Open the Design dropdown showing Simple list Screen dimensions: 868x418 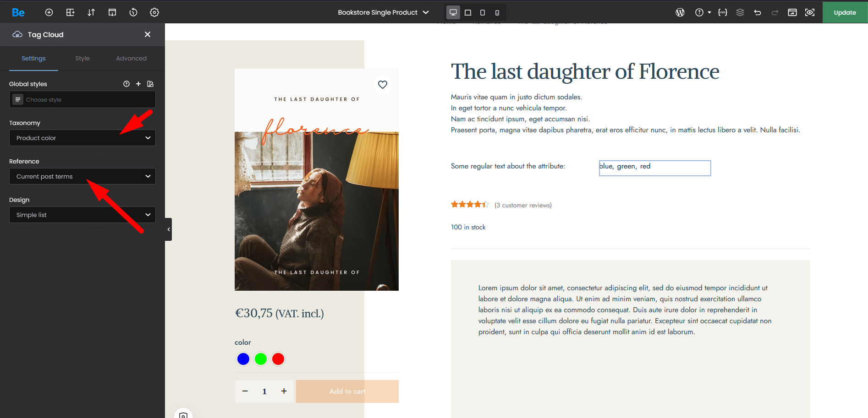pos(82,215)
